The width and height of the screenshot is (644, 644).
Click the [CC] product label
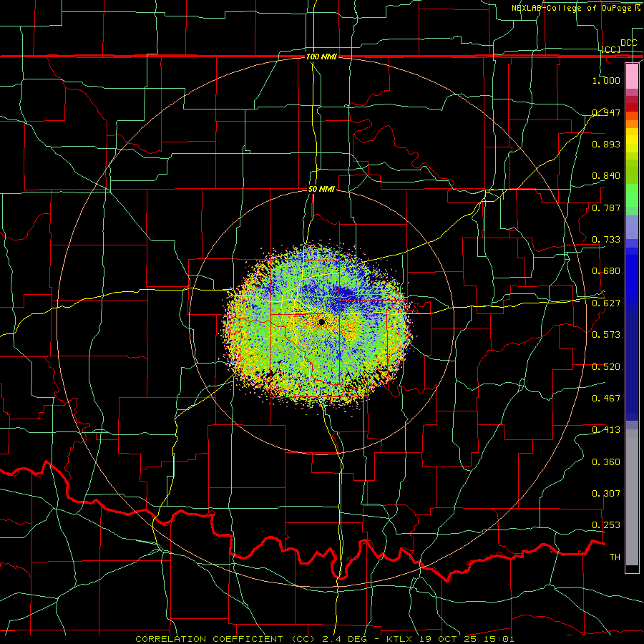pos(611,49)
